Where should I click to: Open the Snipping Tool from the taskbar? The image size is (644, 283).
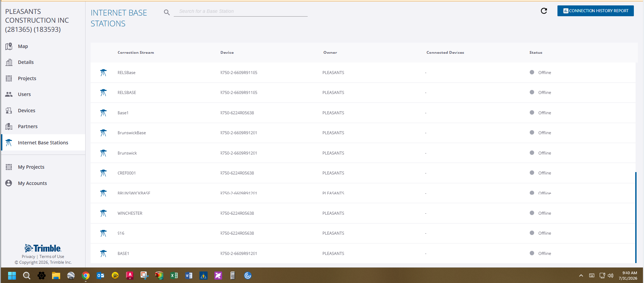point(145,276)
